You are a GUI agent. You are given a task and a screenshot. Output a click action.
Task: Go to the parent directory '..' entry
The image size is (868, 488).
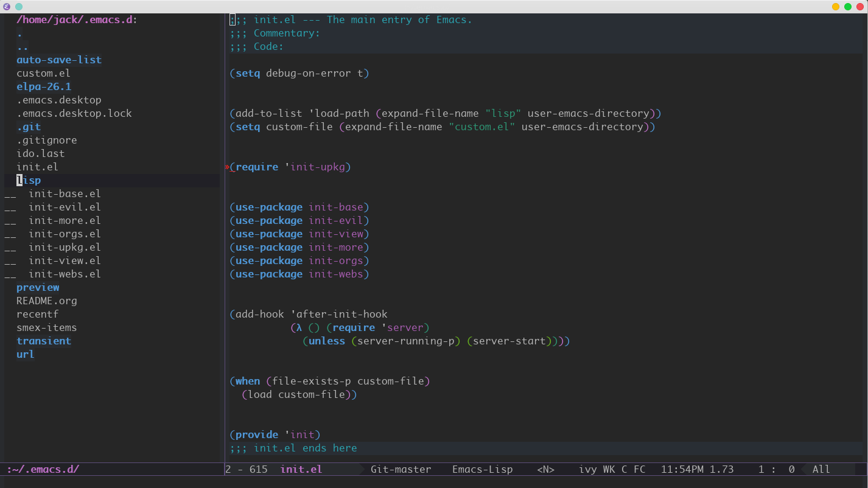(x=23, y=46)
